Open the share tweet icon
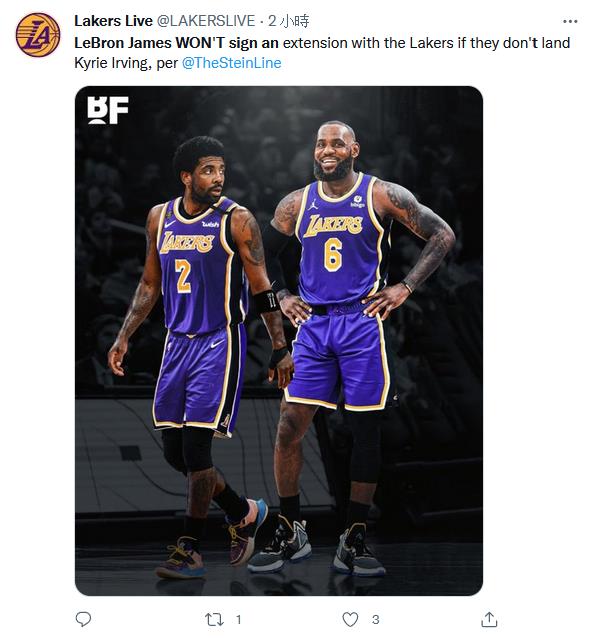Image resolution: width=593 pixels, height=639 pixels. click(x=489, y=619)
